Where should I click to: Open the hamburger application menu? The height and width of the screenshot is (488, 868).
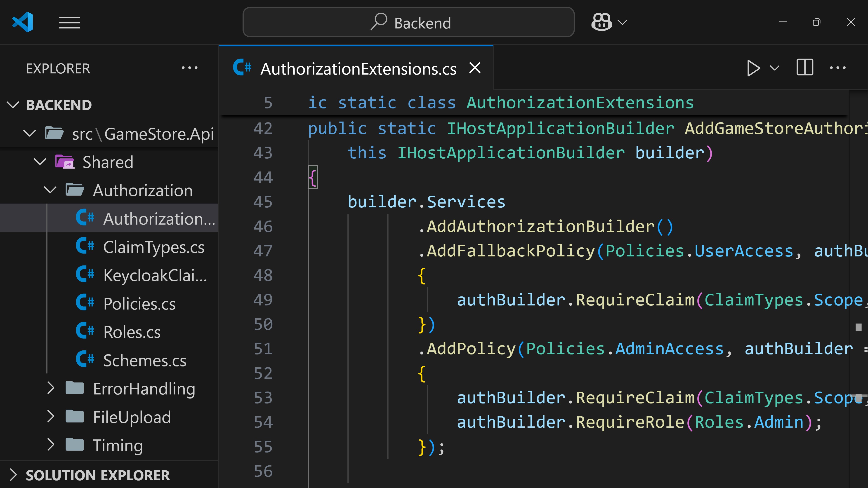point(69,23)
